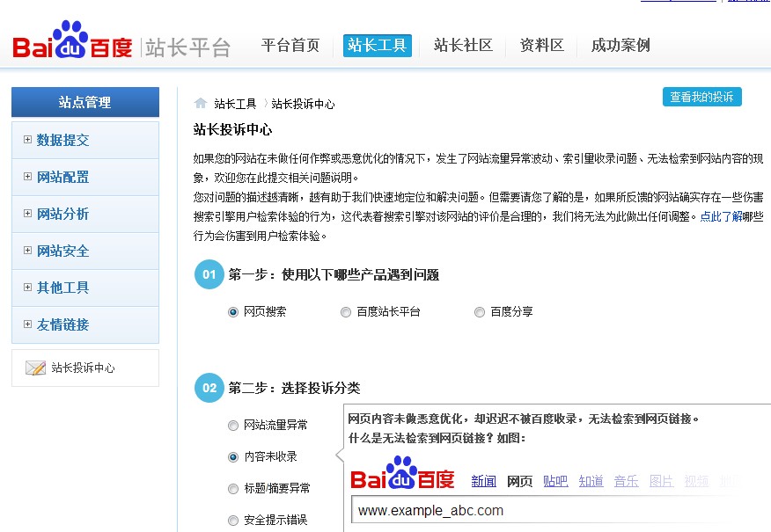Click the 查看我的投诉 button
771x532 pixels.
point(701,97)
